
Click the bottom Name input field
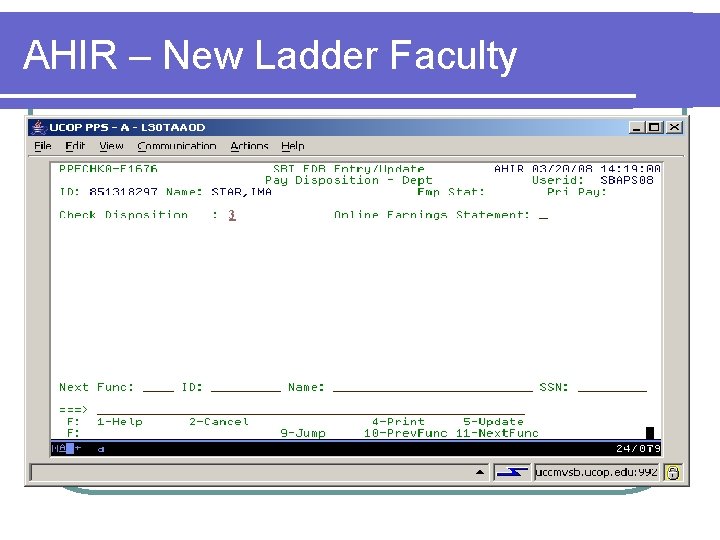433,388
